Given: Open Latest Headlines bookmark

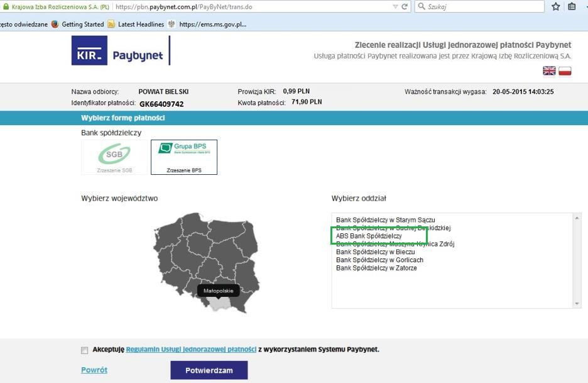Looking at the screenshot, I should (x=136, y=25).
